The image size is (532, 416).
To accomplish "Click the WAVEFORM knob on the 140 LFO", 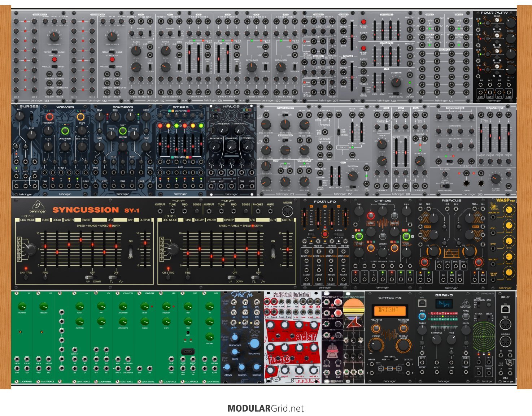I will [x=396, y=82].
